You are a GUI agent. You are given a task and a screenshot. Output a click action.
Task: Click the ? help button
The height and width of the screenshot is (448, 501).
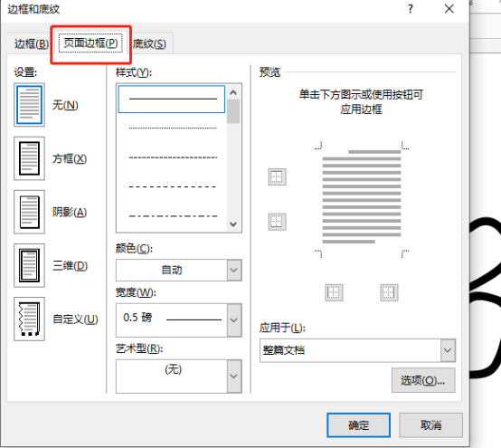pos(411,9)
